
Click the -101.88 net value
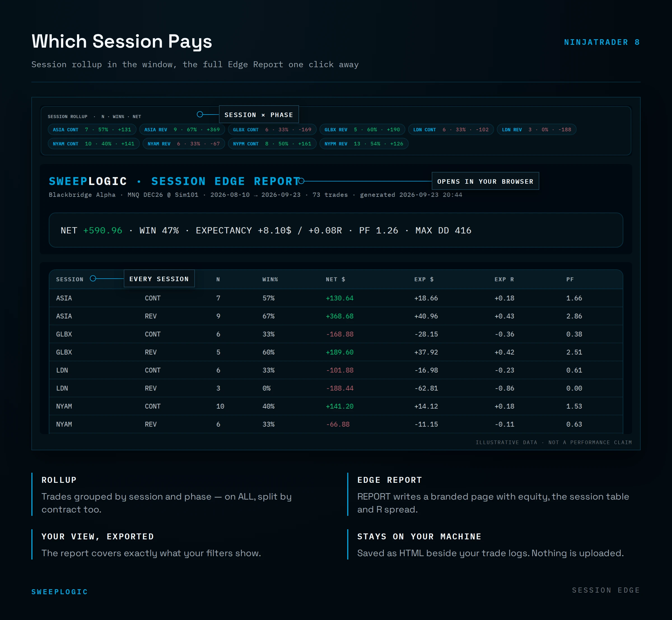tap(340, 370)
